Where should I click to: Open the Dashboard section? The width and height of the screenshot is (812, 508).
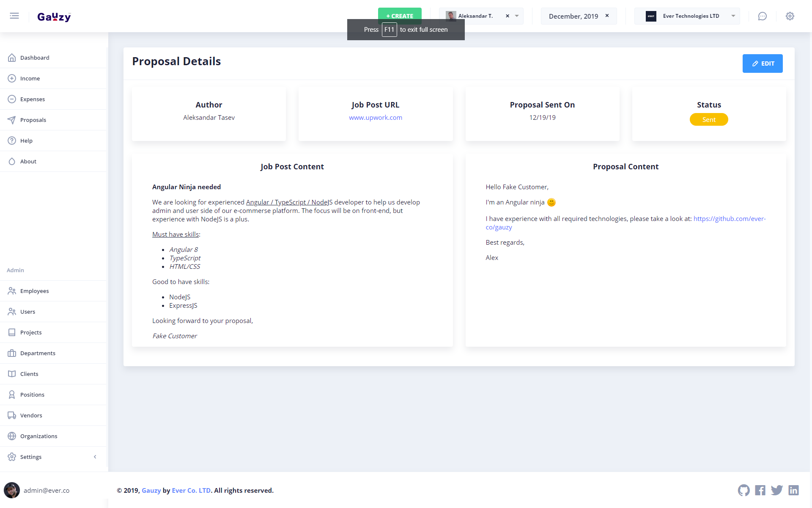pyautogui.click(x=35, y=58)
